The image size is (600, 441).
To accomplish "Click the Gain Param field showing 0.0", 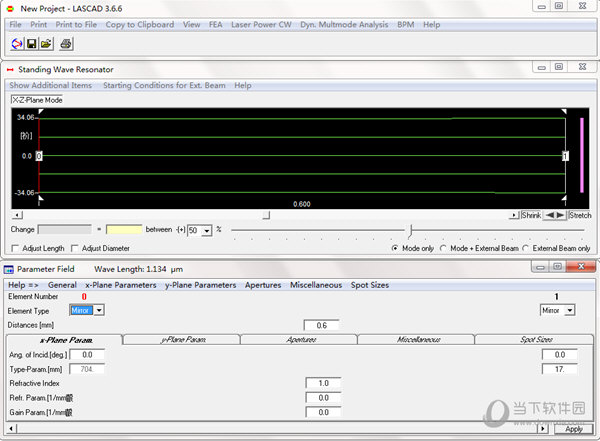I will (x=323, y=412).
